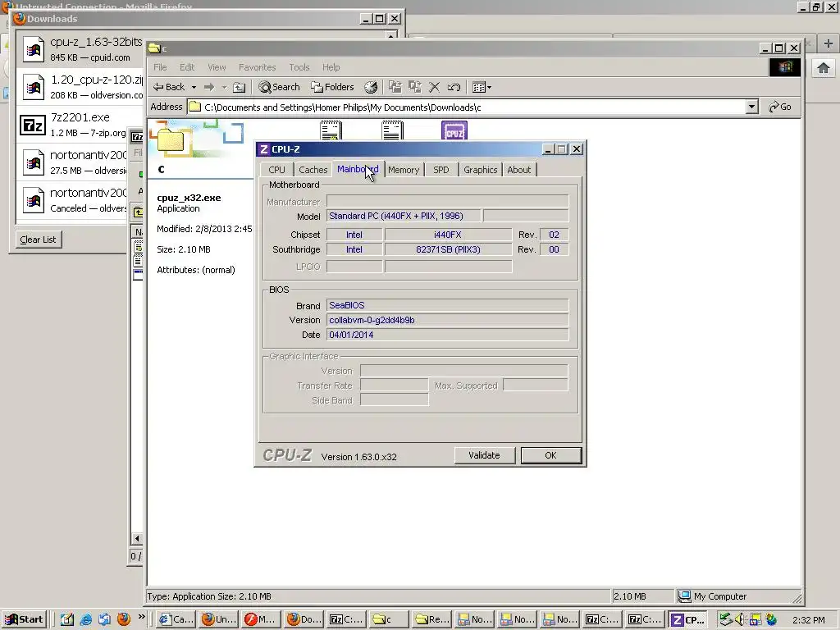This screenshot has height=630, width=840.
Task: Click the OK button in CPU-Z
Action: click(x=550, y=455)
